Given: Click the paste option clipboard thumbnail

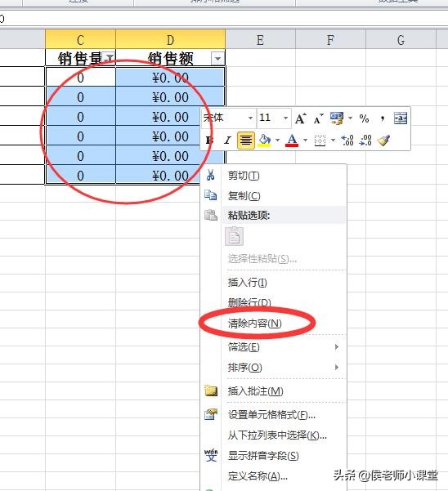Looking at the screenshot, I should pyautogui.click(x=234, y=236).
